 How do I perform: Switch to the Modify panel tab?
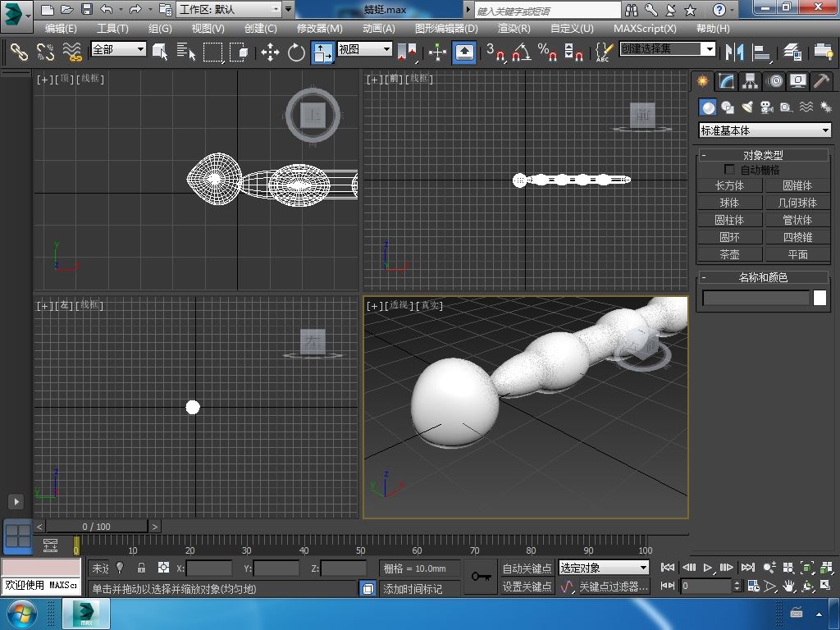[726, 81]
